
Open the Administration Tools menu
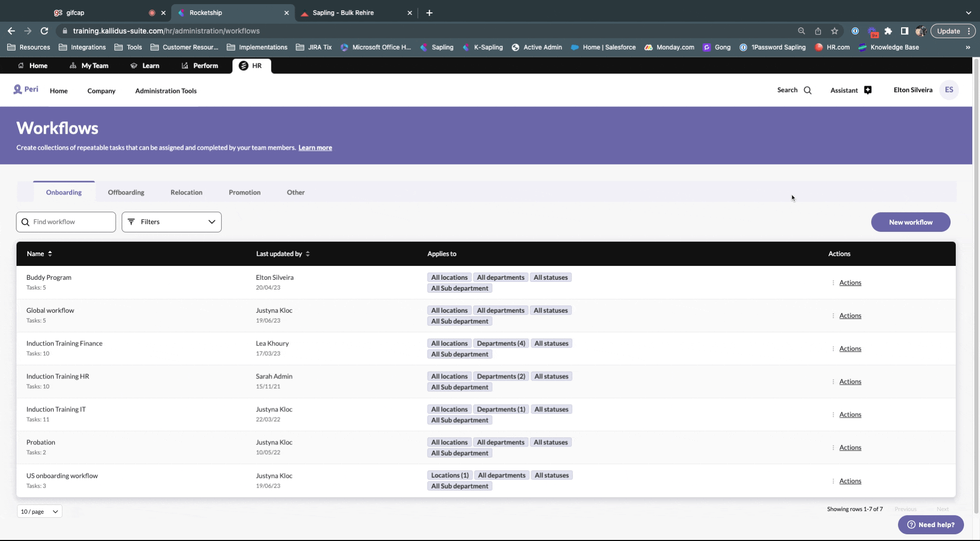click(166, 91)
